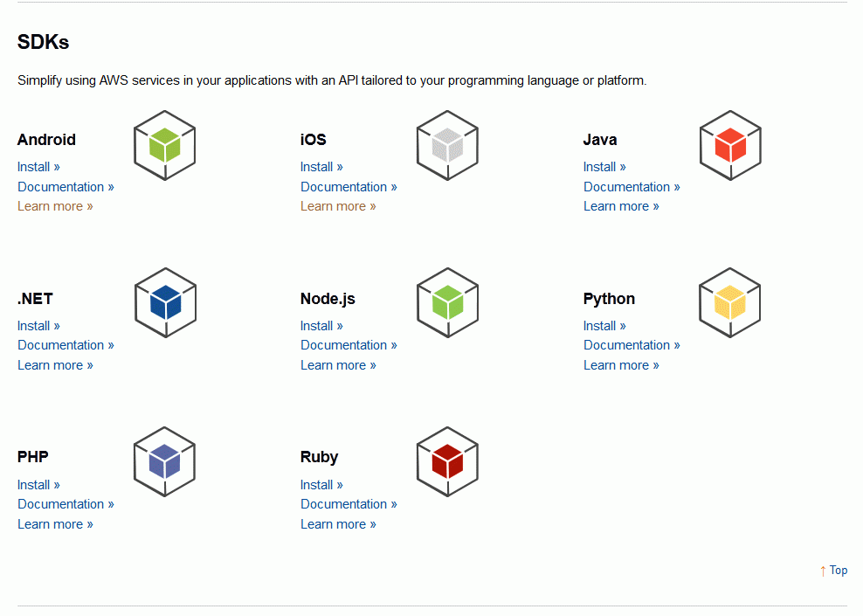The height and width of the screenshot is (616, 863).
Task: Open the PHP Install link
Action: coord(38,485)
